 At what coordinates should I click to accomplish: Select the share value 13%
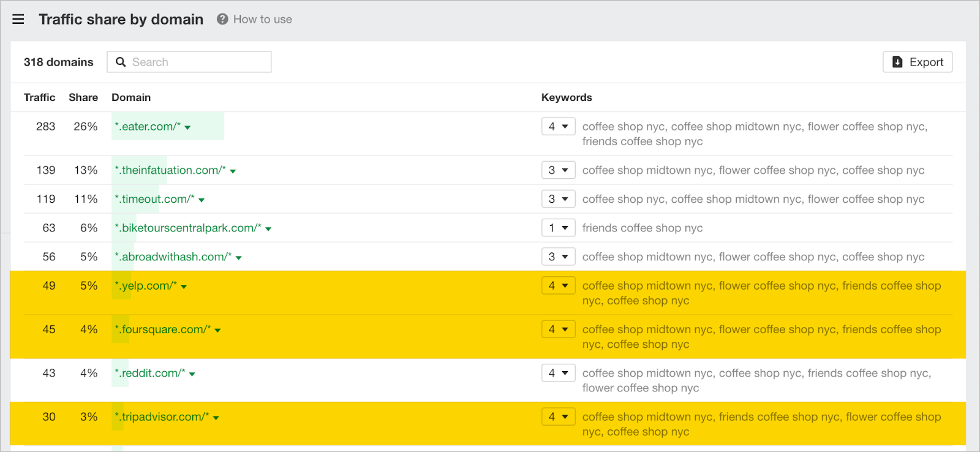point(86,170)
